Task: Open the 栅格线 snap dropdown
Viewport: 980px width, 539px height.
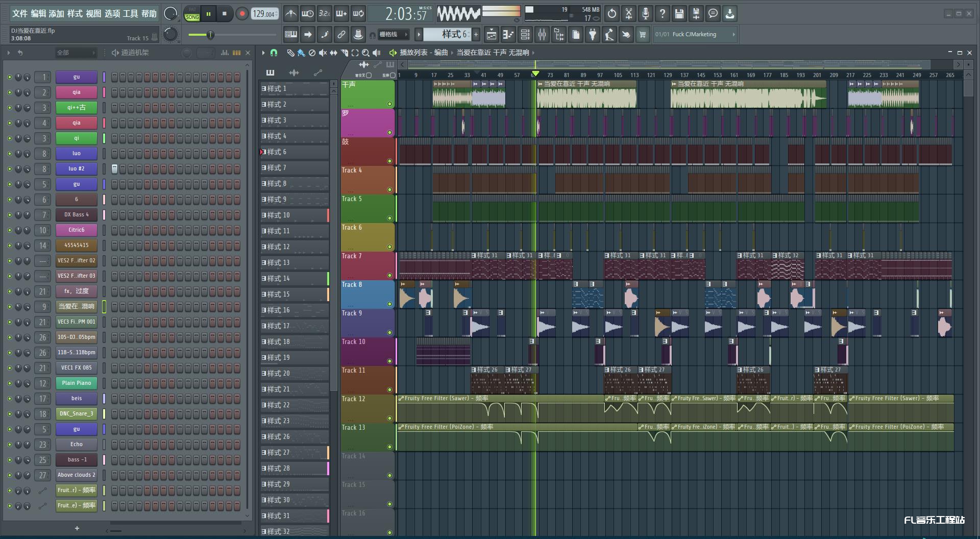Action: click(394, 35)
